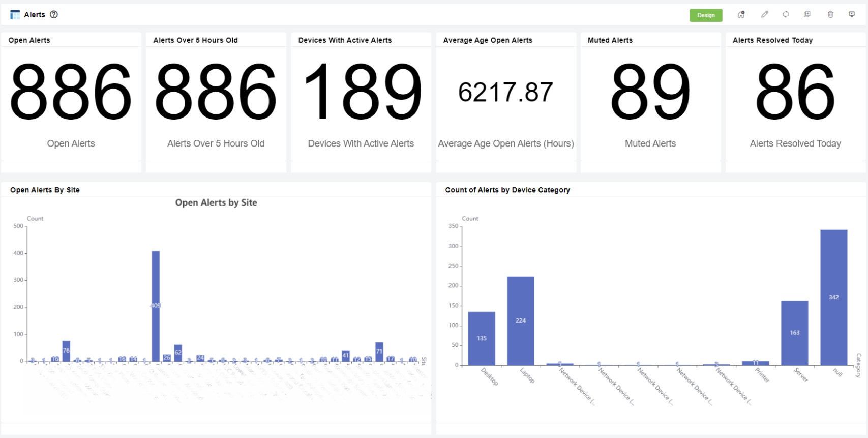Click the 41 bar in site chart
The image size is (868, 438).
[346, 356]
